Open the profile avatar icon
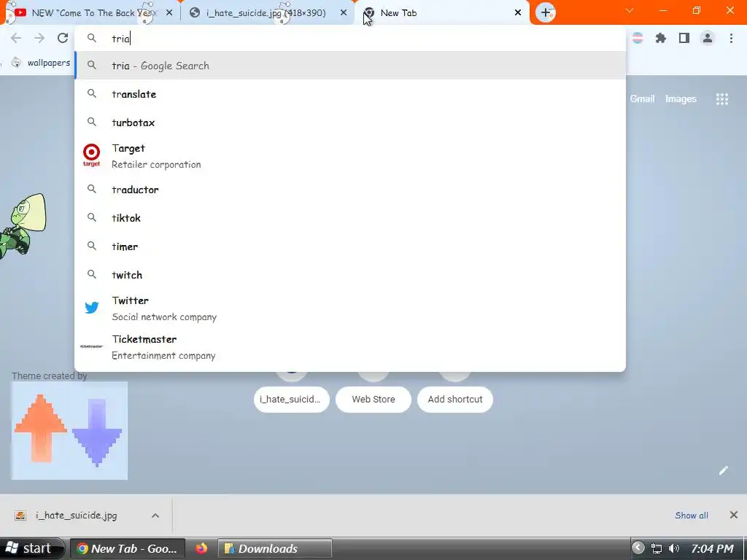The image size is (747, 560). 708,38
